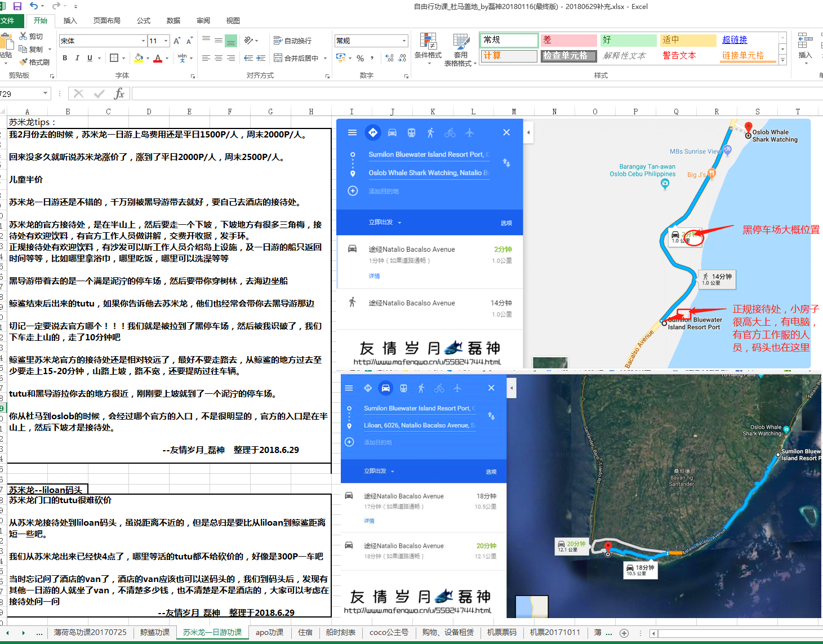Toggle Italic formatting
The height and width of the screenshot is (644, 823).
(x=77, y=58)
